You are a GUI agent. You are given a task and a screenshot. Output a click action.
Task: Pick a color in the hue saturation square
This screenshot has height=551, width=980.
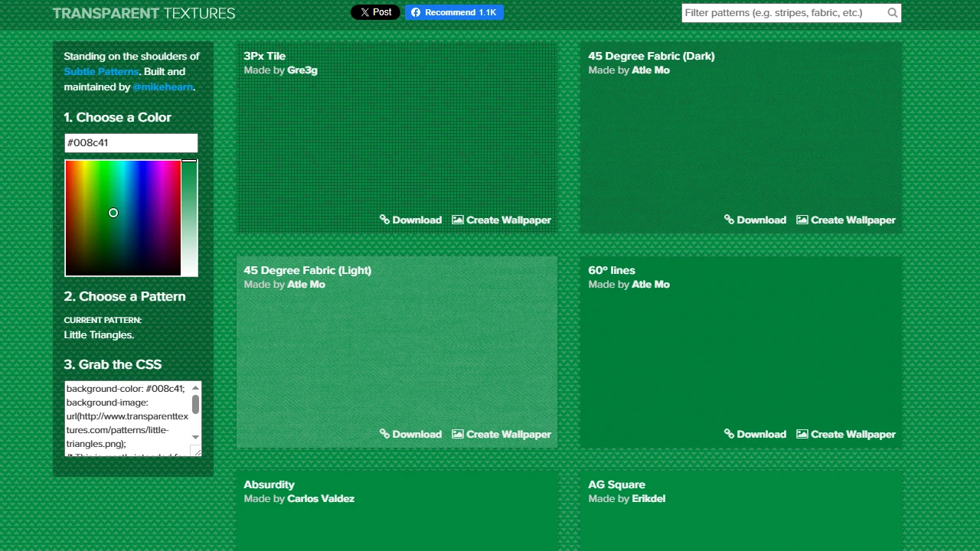[122, 218]
